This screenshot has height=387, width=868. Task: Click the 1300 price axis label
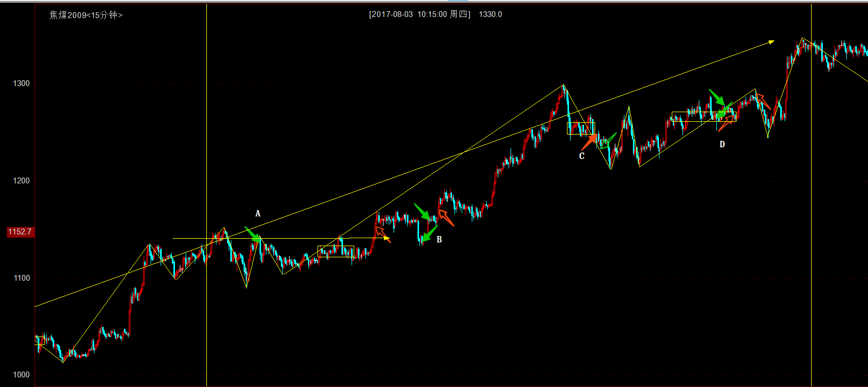tap(22, 83)
